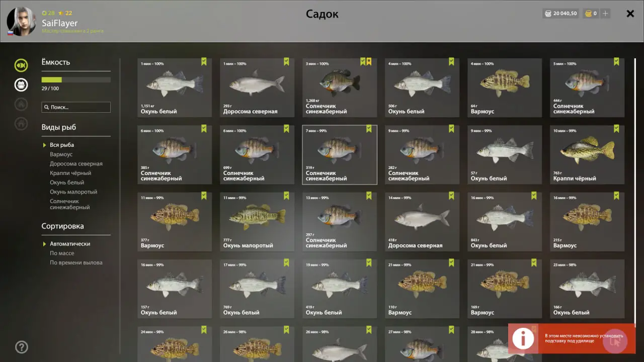Click the help question mark icon
This screenshot has height=362, width=644.
click(22, 347)
